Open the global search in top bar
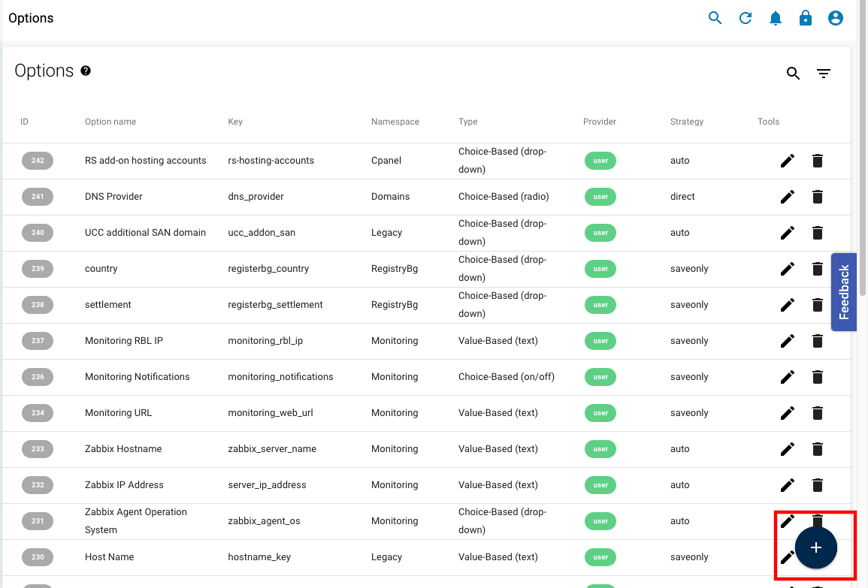The height and width of the screenshot is (588, 868). coord(715,17)
